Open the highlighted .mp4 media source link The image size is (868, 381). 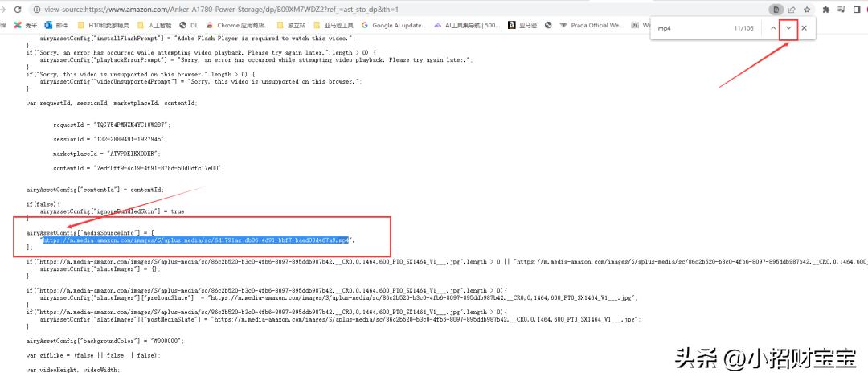197,240
